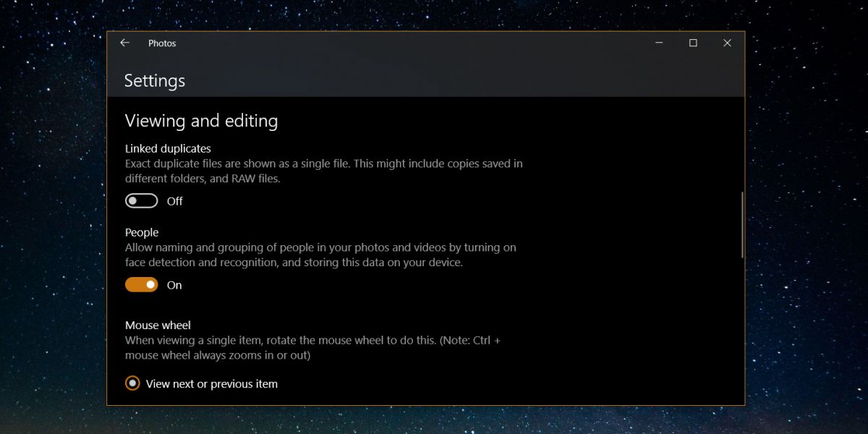The width and height of the screenshot is (868, 434).
Task: Turn on the Linked duplicates toggle
Action: (141, 201)
